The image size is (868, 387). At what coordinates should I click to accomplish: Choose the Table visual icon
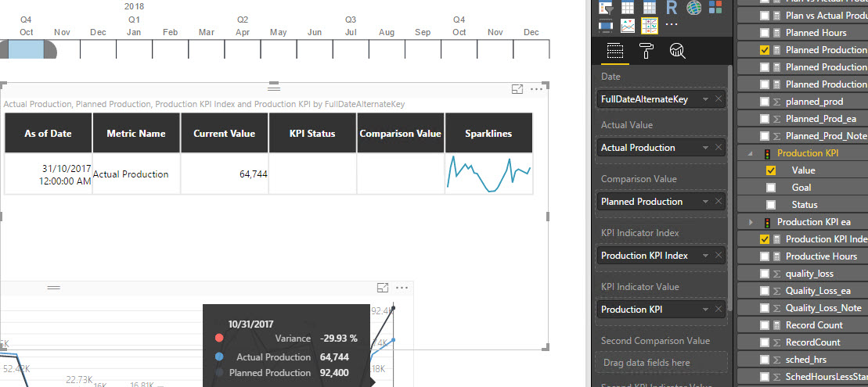point(628,8)
